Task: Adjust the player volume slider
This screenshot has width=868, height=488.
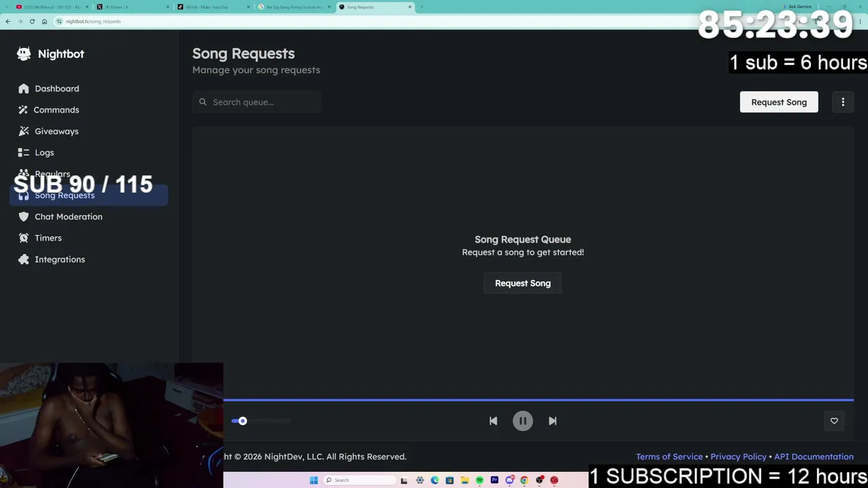Action: click(x=260, y=421)
